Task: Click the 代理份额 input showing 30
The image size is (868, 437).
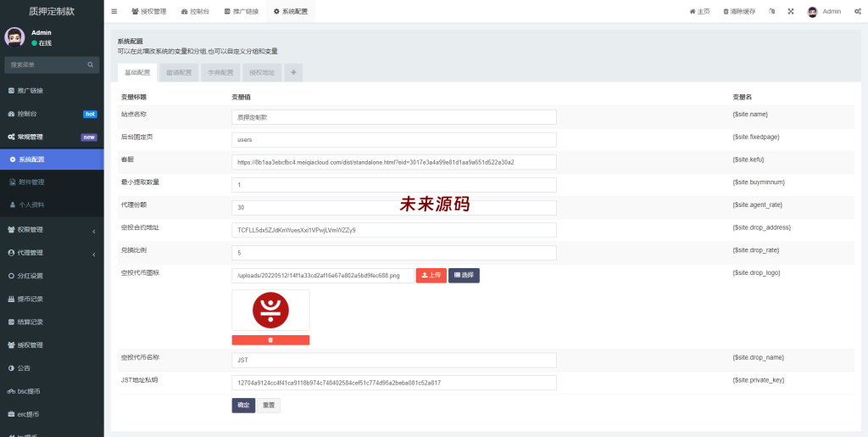Action: tap(394, 208)
